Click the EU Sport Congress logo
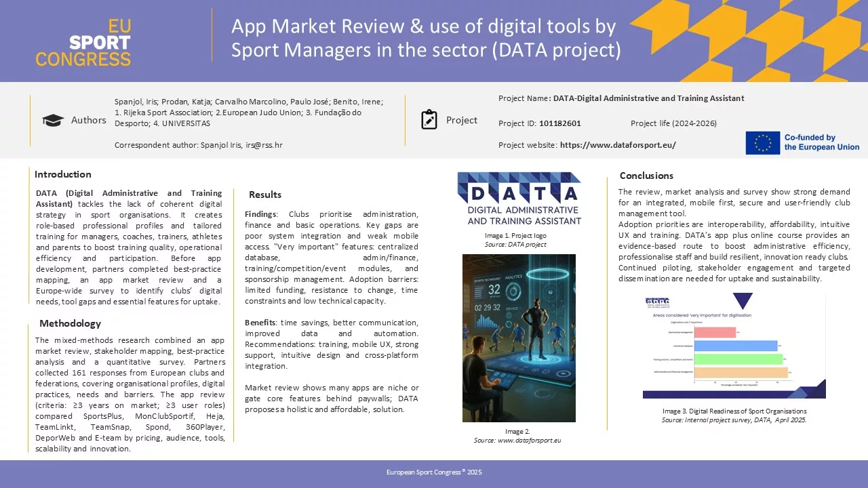This screenshot has height=488, width=868. 83,42
